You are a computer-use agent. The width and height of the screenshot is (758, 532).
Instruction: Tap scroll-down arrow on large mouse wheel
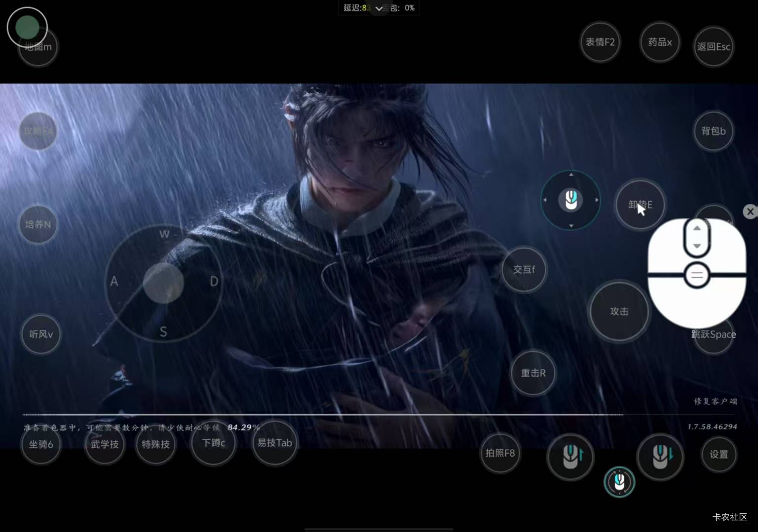[697, 246]
